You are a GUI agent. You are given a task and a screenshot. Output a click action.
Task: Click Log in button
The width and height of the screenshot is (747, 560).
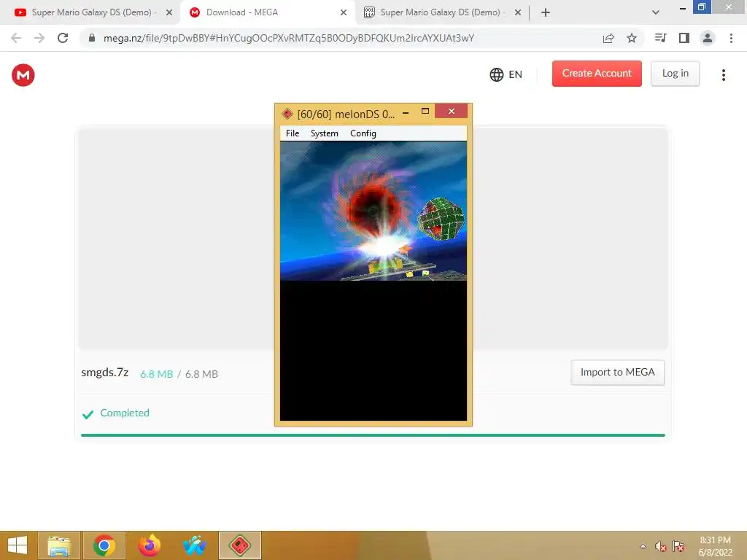click(676, 74)
